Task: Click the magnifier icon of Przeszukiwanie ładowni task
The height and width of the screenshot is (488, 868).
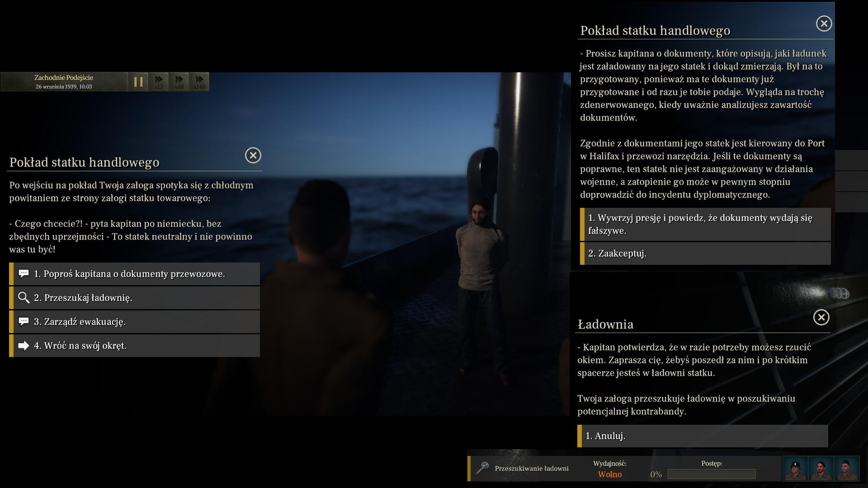Action: click(482, 468)
